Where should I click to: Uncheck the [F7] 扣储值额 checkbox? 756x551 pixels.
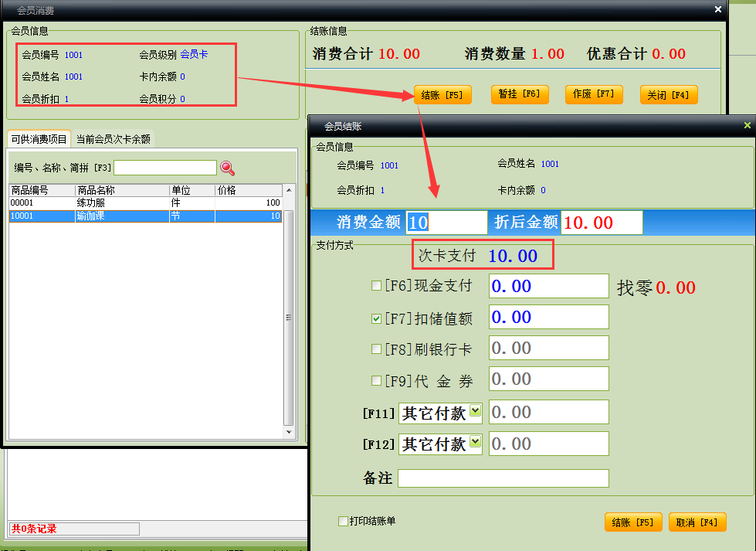[x=376, y=318]
